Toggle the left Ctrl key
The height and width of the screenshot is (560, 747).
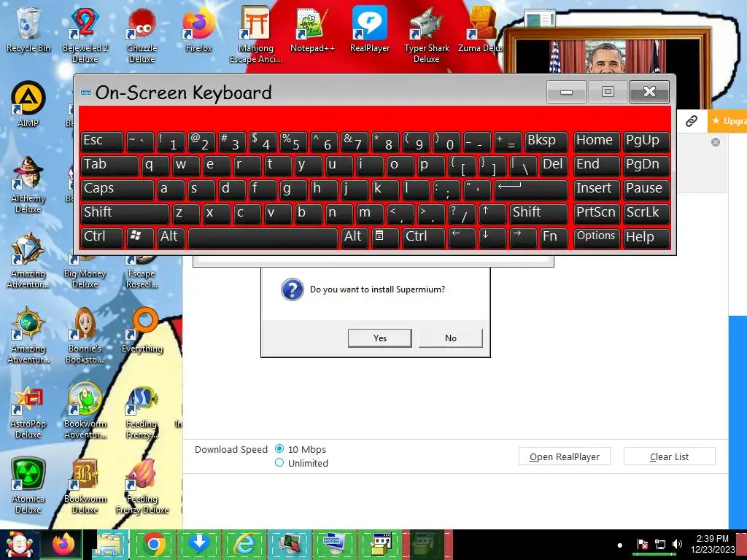point(102,237)
